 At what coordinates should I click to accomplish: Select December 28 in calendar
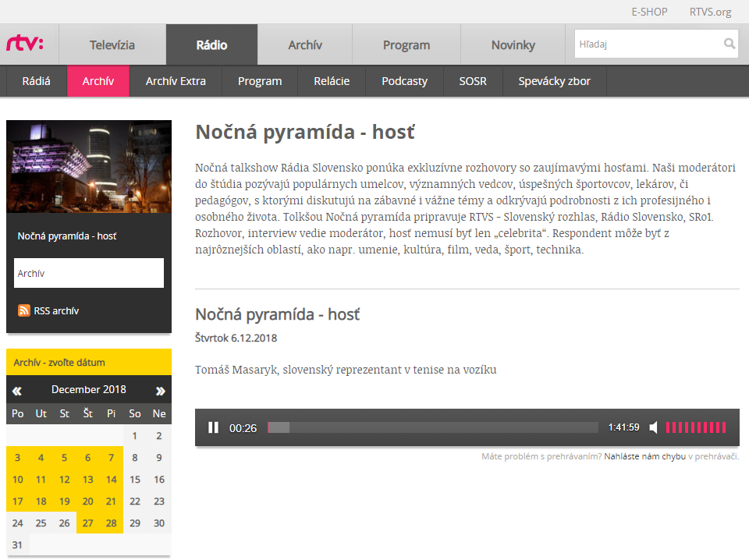[112, 523]
